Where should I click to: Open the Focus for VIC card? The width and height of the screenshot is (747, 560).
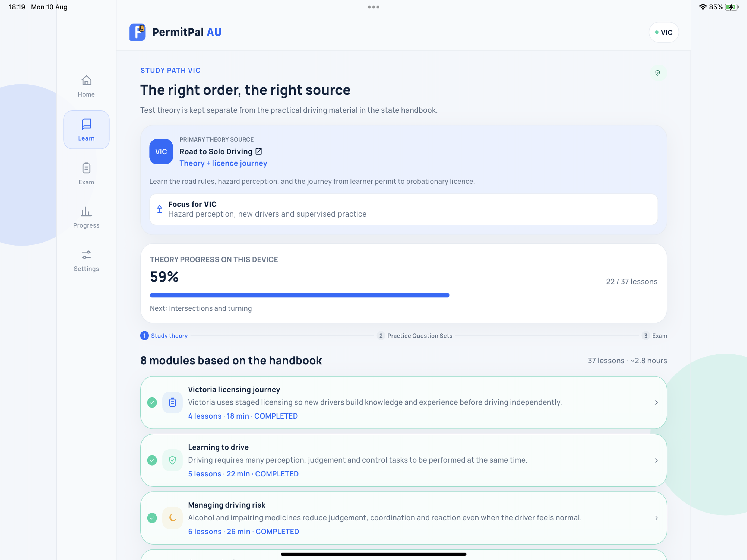tap(403, 209)
